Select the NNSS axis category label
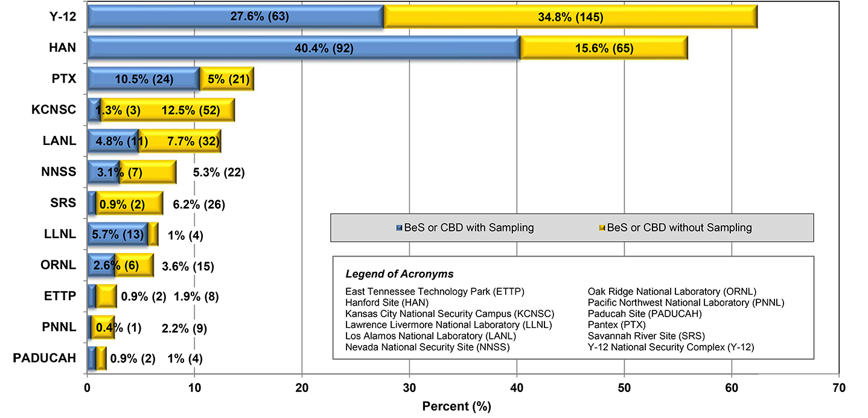The width and height of the screenshot is (868, 418). pyautogui.click(x=59, y=172)
